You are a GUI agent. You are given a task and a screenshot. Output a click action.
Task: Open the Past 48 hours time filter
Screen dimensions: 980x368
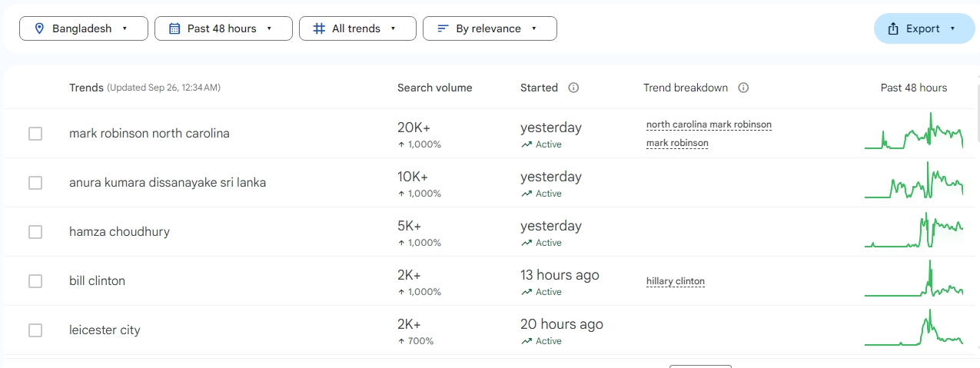[x=224, y=28]
